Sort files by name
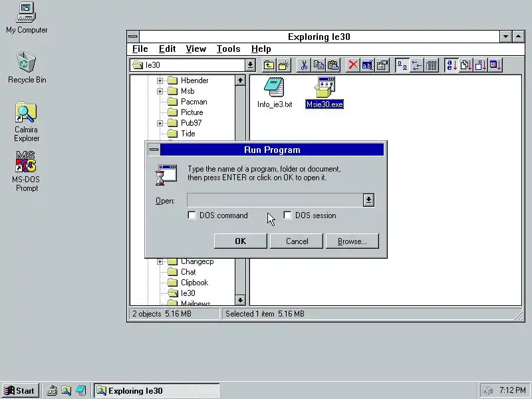 [452, 65]
